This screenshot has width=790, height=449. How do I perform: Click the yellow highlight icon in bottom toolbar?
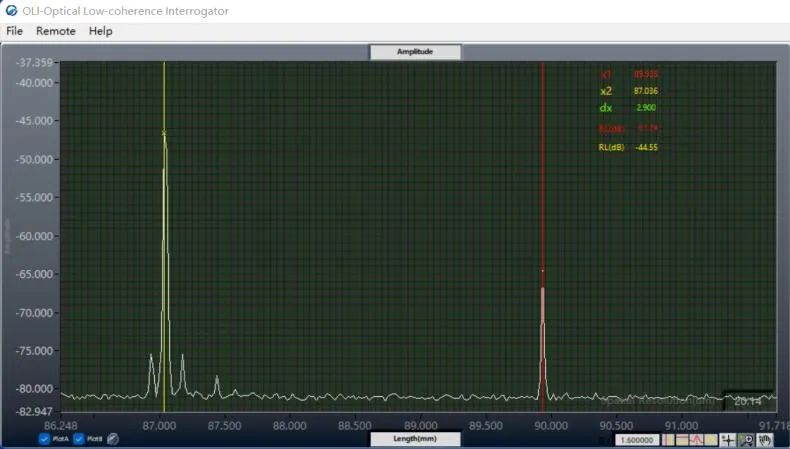[x=709, y=440]
